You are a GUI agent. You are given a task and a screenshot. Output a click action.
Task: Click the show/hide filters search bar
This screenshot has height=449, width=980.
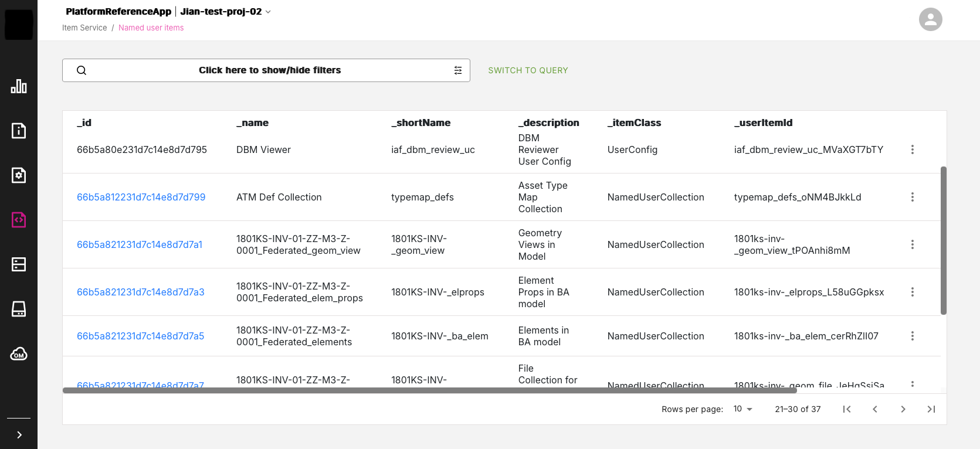click(269, 70)
